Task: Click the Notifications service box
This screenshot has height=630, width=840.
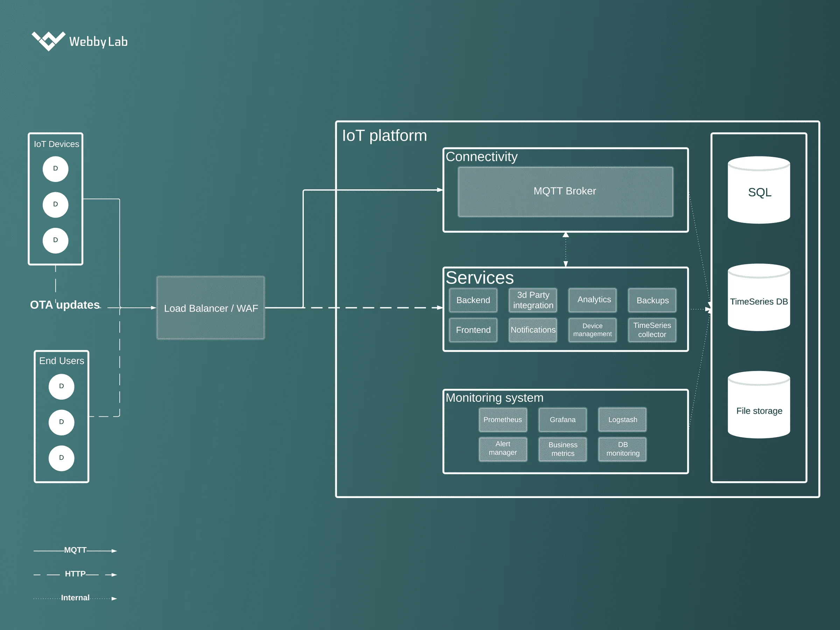Action: [533, 330]
